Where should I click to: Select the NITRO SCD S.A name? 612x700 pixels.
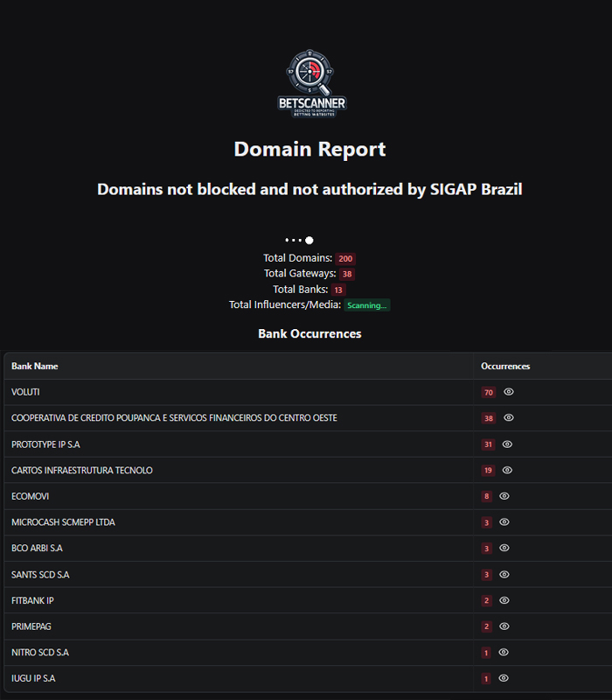(40, 653)
